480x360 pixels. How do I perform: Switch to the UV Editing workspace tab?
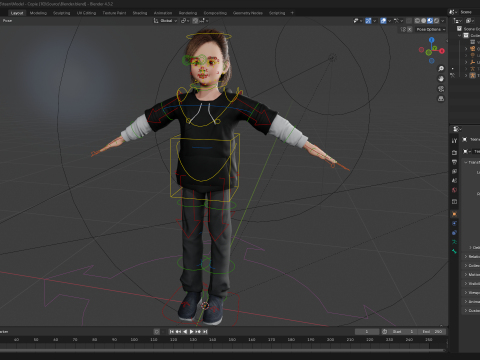pos(86,13)
